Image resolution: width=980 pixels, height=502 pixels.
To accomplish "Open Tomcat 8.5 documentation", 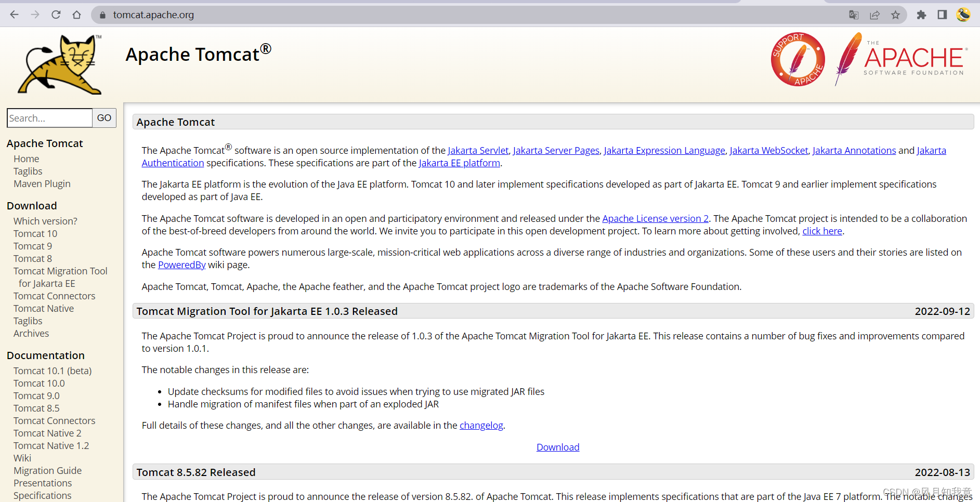I will [36, 408].
